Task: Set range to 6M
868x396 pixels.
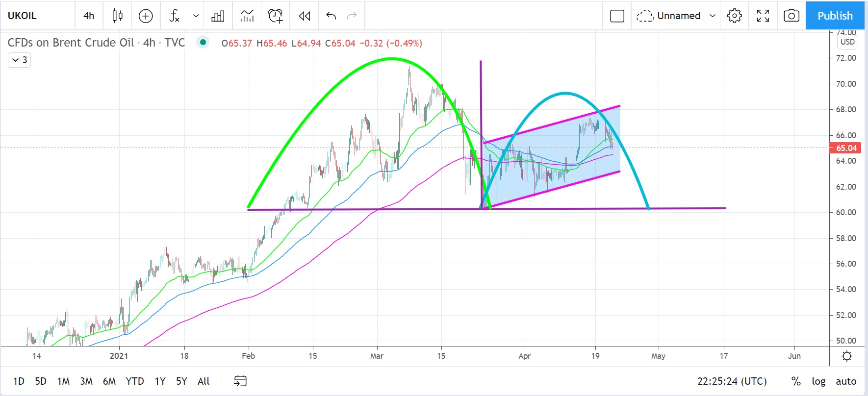Action: 109,381
